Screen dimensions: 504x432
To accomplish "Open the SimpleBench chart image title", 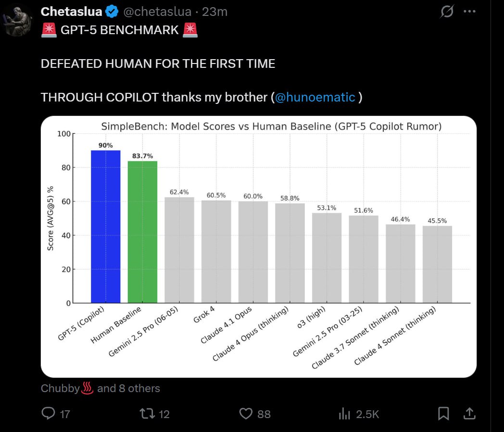I will pyautogui.click(x=271, y=127).
